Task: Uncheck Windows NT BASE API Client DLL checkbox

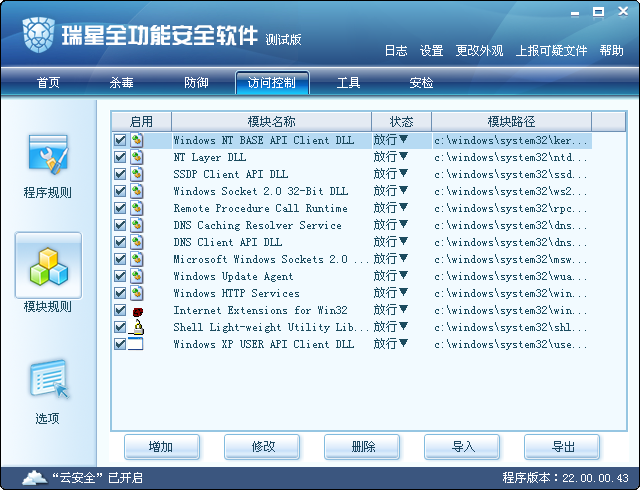Action: point(120,140)
